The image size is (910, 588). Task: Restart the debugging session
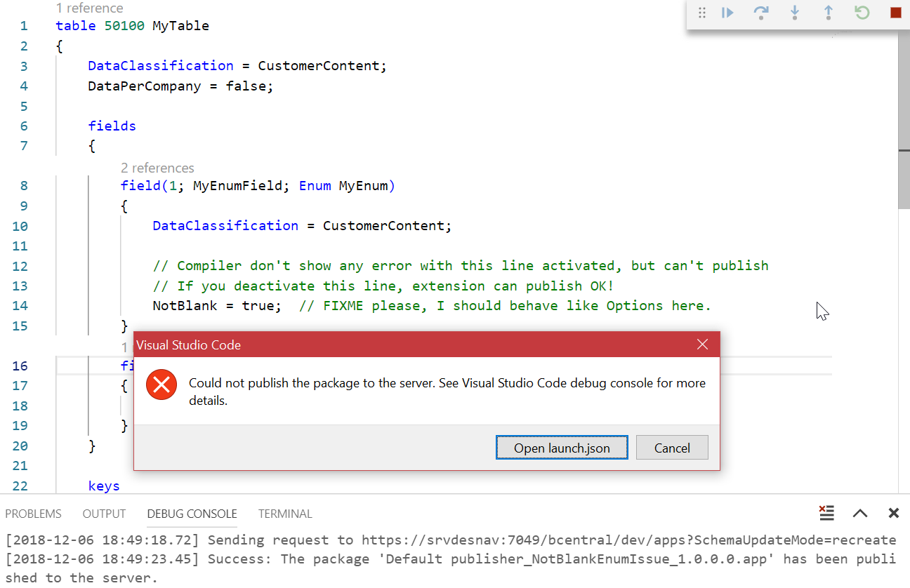coord(862,12)
